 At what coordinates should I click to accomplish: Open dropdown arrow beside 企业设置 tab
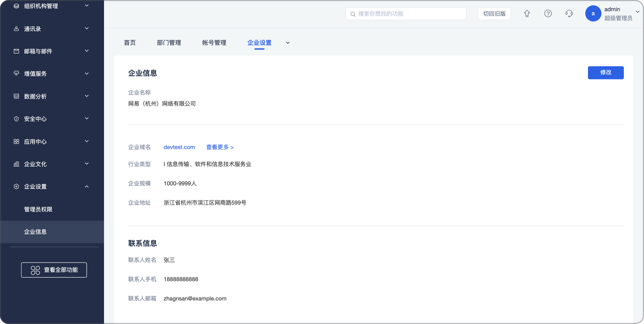tap(288, 43)
